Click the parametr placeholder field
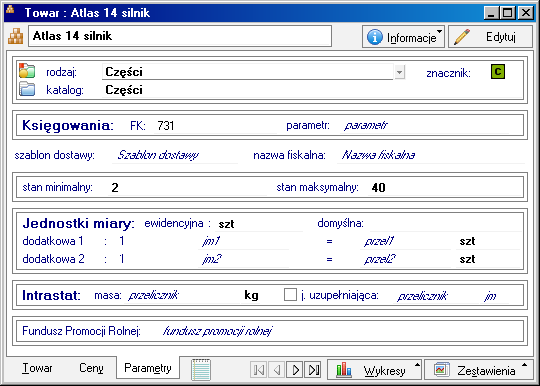 tap(425, 125)
